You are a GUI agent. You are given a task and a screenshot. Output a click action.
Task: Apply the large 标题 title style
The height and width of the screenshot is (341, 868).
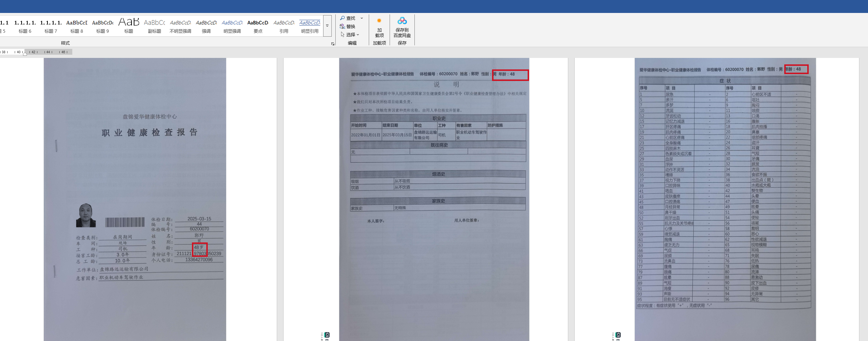[129, 26]
